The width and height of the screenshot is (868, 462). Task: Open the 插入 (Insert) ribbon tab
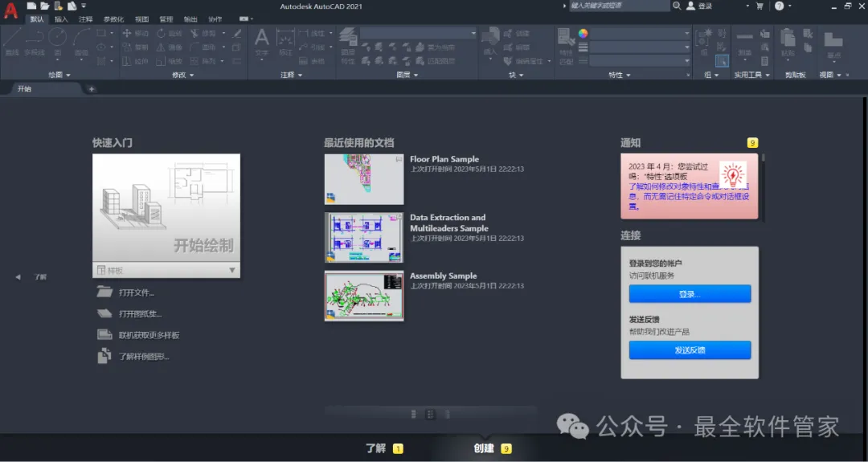(61, 18)
